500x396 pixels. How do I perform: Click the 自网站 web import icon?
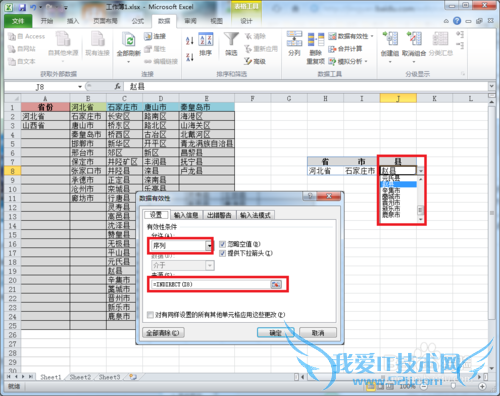pos(12,49)
